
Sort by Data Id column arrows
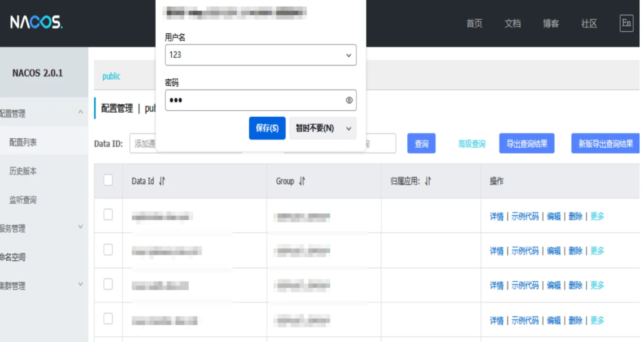coord(162,181)
